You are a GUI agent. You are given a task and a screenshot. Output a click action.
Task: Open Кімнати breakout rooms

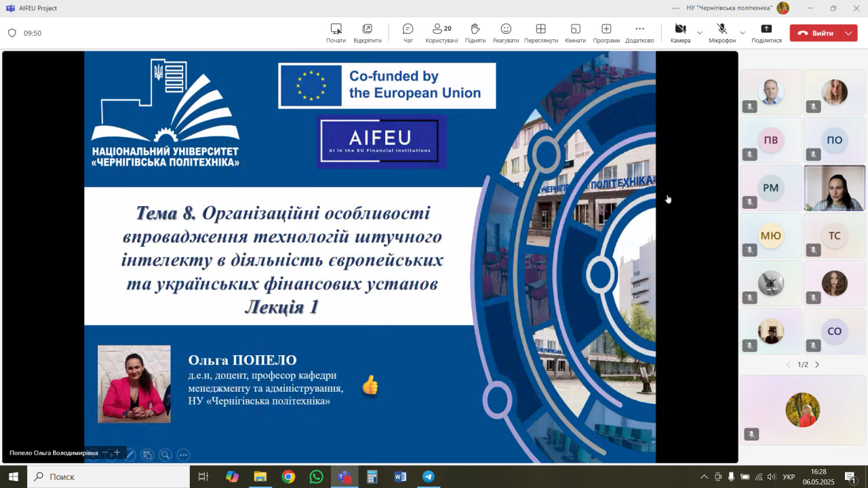(x=575, y=33)
